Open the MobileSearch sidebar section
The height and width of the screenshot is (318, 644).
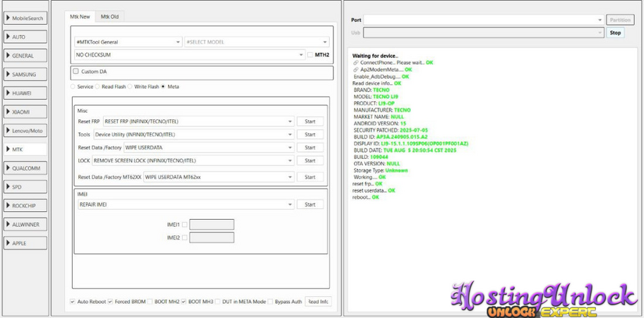click(25, 18)
